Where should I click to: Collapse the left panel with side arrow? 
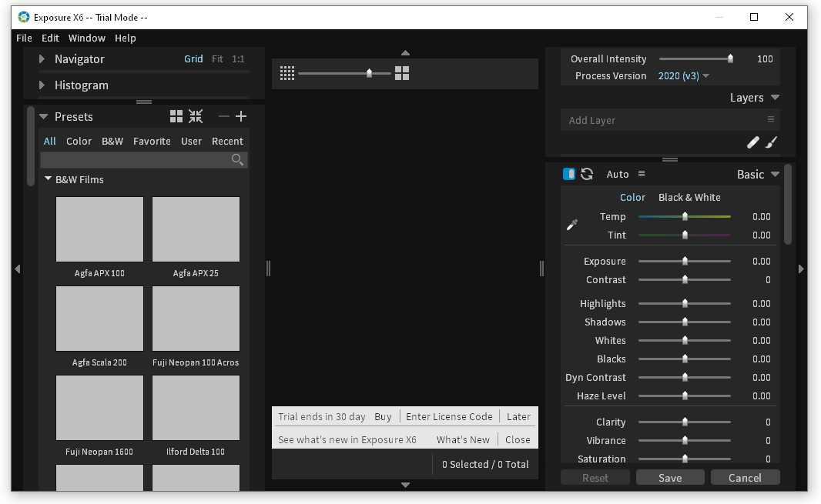[17, 269]
